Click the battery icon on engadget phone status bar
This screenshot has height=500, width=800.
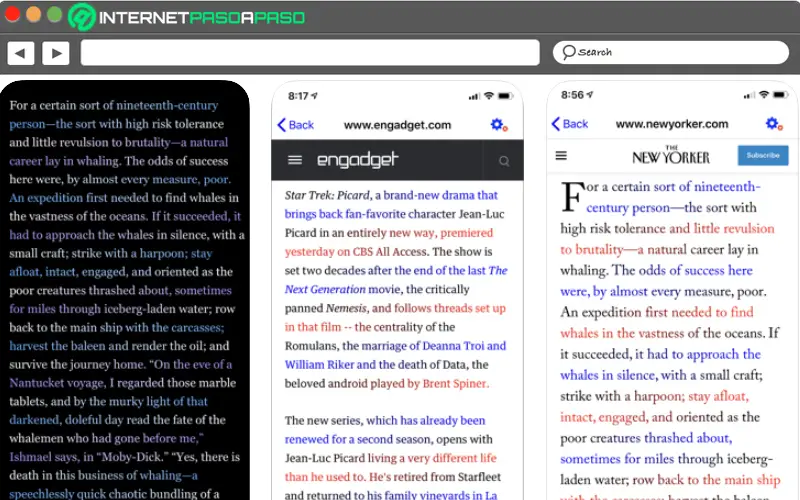505,96
